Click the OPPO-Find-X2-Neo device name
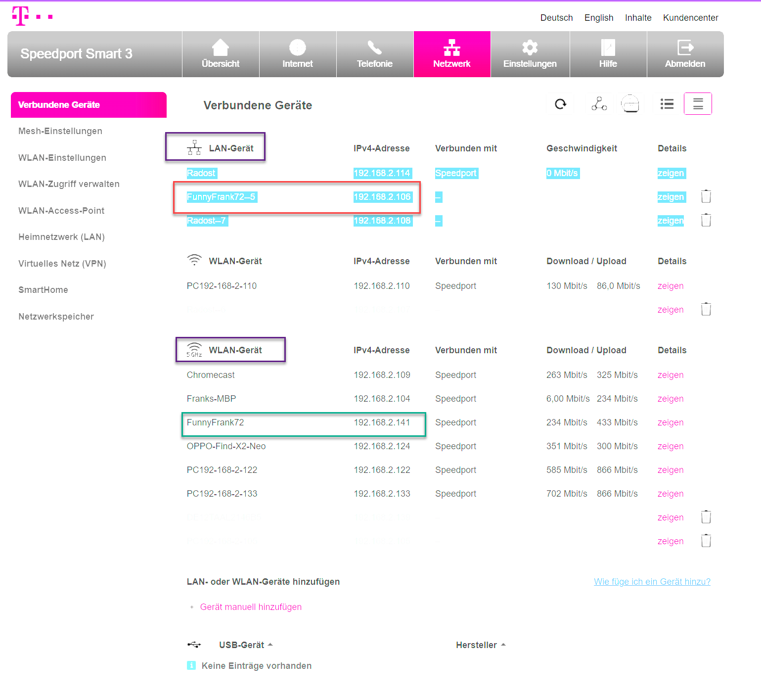This screenshot has width=761, height=700. tap(226, 446)
